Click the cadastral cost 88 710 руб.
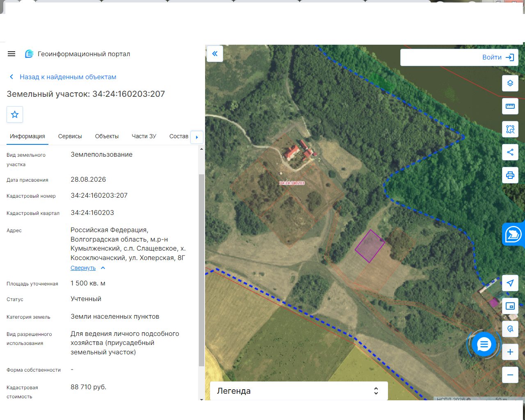Image resolution: width=525 pixels, height=420 pixels. (x=88, y=387)
